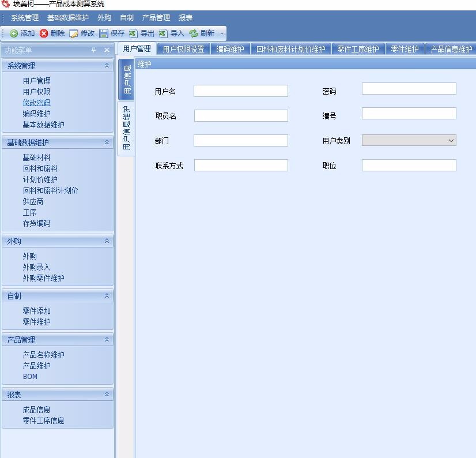Viewport: 476px width, 458px height.
Task: Switch to the 零件工序维护 tab
Action: (358, 49)
